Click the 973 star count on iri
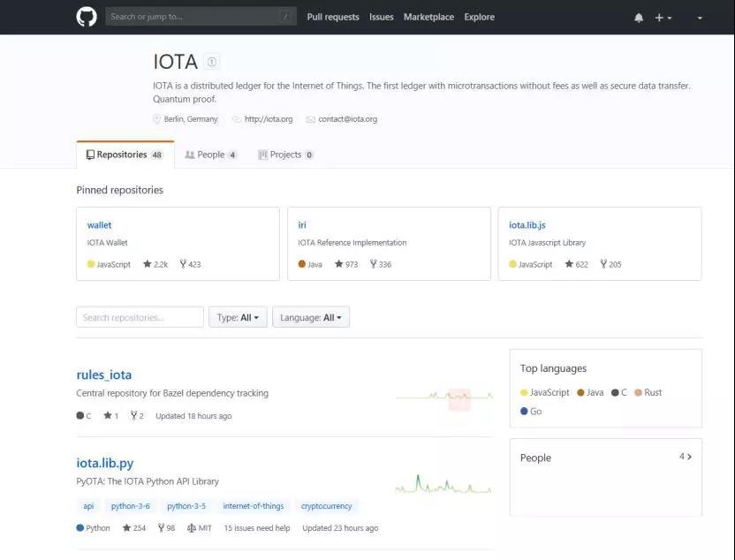The height and width of the screenshot is (560, 735). click(x=346, y=264)
